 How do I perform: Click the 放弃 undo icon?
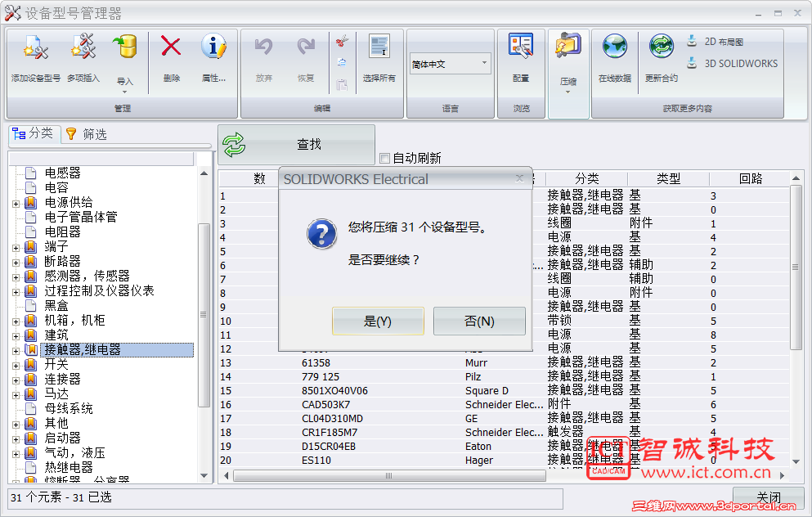[x=263, y=47]
